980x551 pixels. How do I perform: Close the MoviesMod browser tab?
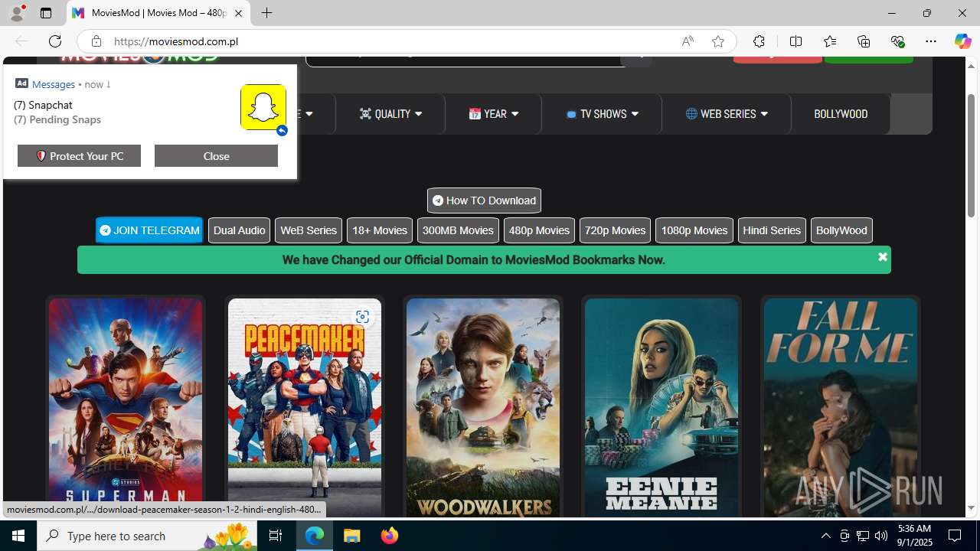238,13
